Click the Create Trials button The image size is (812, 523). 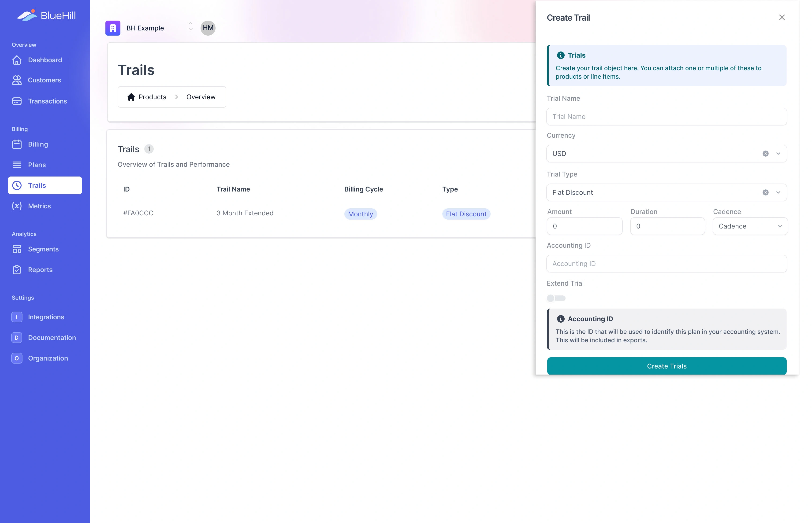pyautogui.click(x=667, y=366)
